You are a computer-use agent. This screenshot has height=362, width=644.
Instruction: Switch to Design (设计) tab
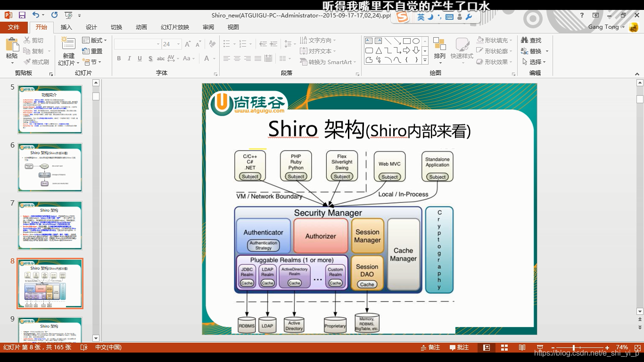pos(91,27)
